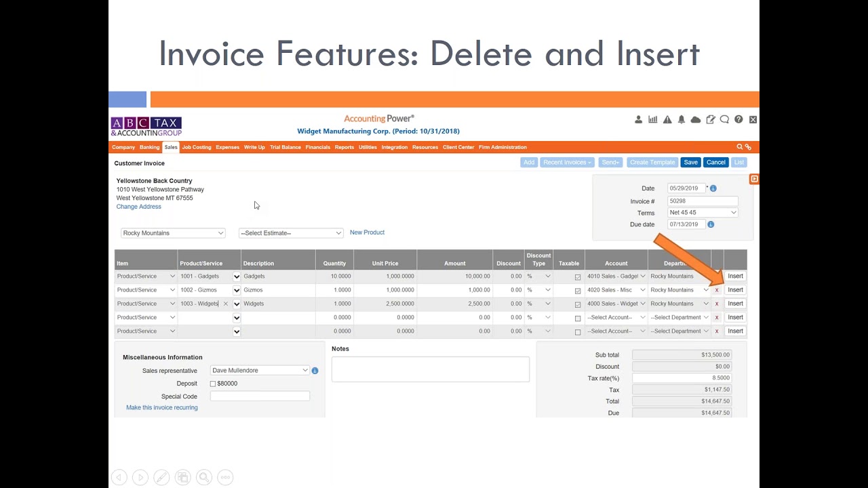Image resolution: width=868 pixels, height=488 pixels.
Task: Click the info icon beside Due date
Action: pyautogui.click(x=710, y=224)
